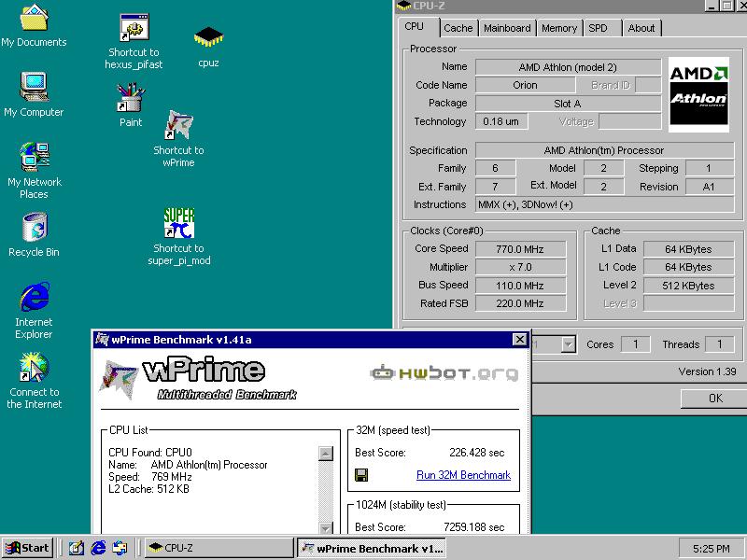Open the Start menu

point(27,548)
